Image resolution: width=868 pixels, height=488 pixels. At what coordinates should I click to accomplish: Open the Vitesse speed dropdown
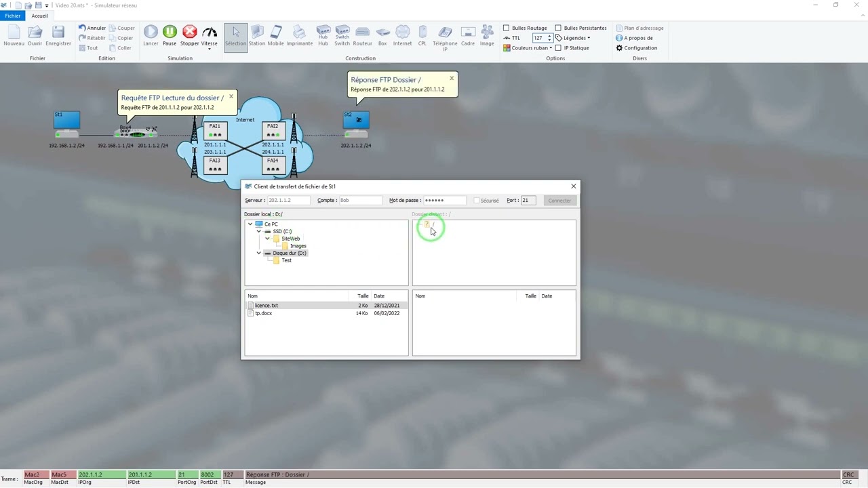210,38
